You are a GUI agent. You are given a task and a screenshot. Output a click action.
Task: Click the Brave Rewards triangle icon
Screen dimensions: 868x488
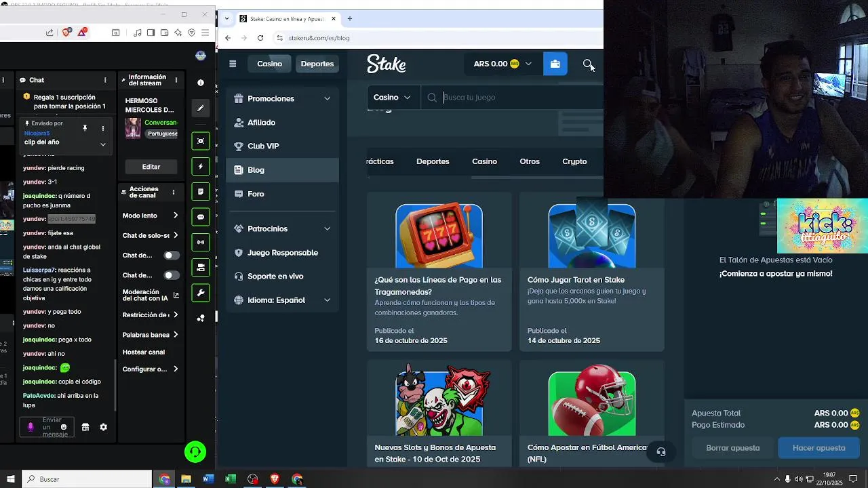click(x=82, y=33)
